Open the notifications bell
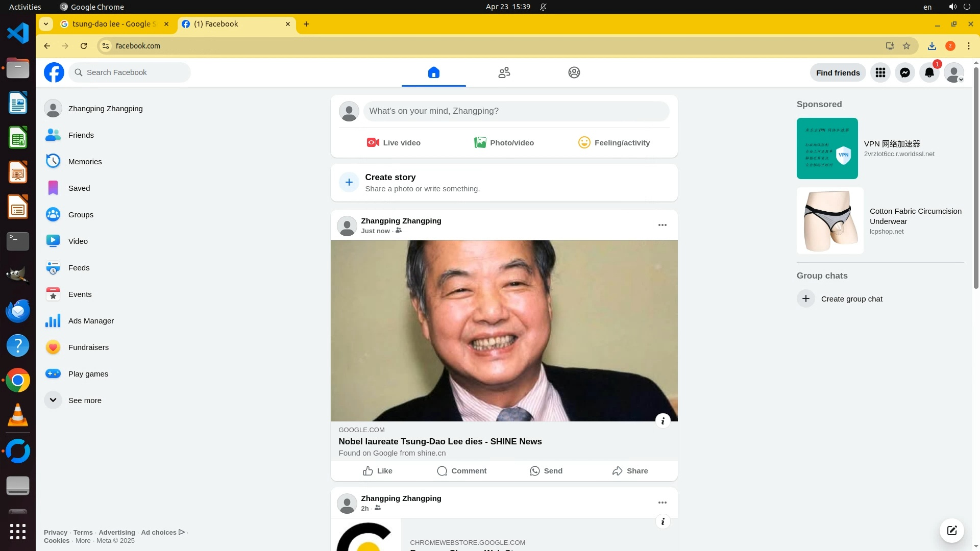980x551 pixels. click(929, 72)
